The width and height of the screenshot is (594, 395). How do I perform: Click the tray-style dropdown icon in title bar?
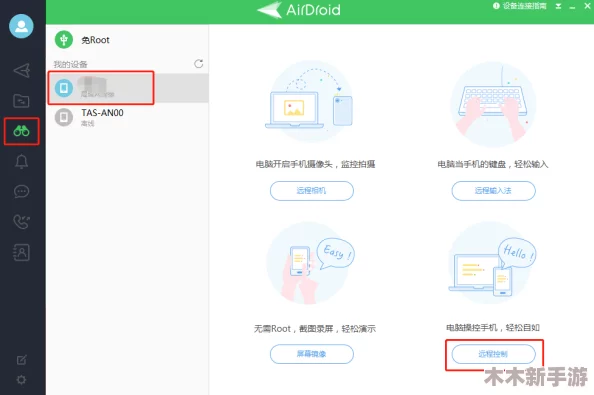[558, 6]
